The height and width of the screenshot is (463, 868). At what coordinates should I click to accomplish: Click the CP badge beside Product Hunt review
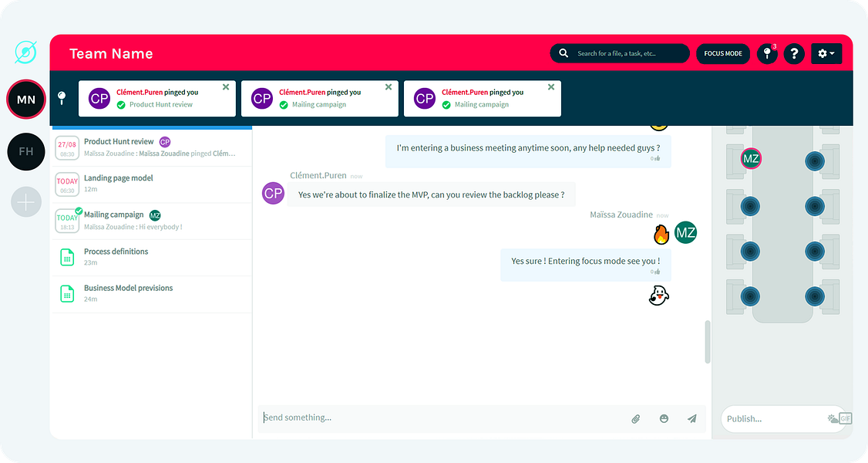[165, 142]
